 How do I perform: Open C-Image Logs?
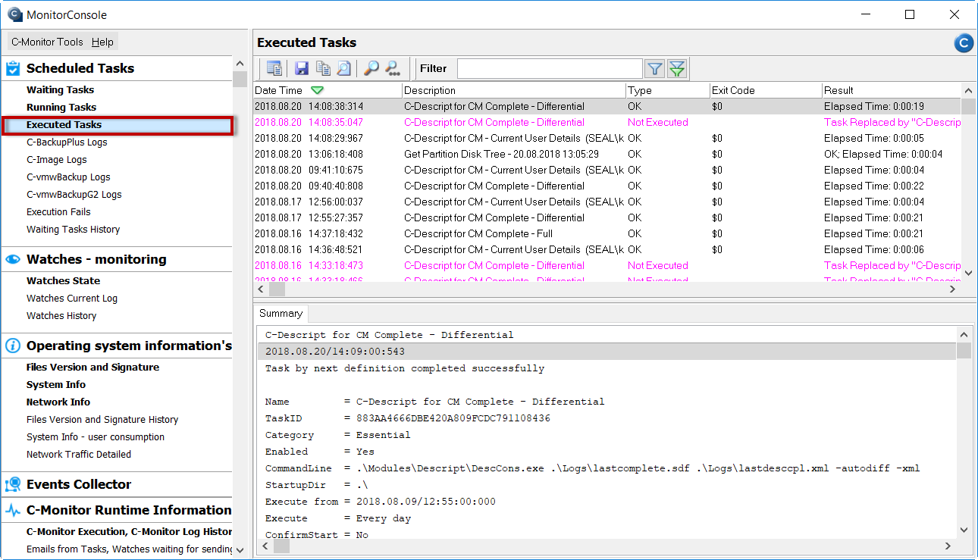(57, 159)
